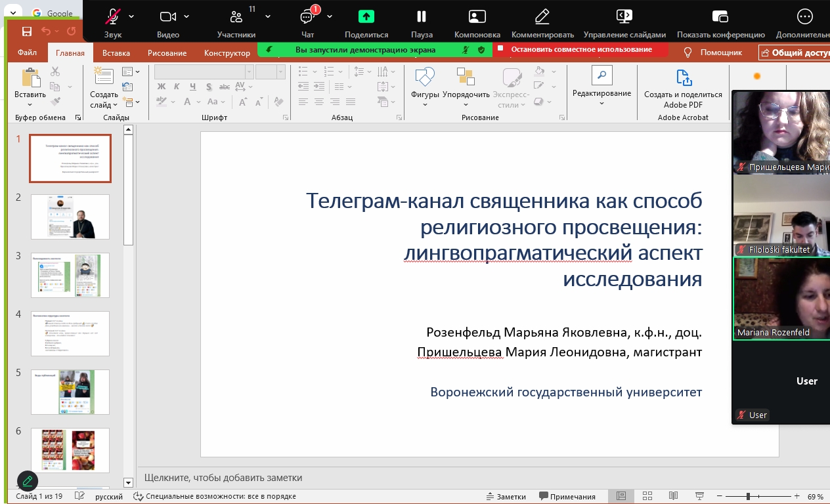The image size is (830, 504).
Task: Toggle the Zoom microphone (Звук) mute
Action: pos(113,17)
